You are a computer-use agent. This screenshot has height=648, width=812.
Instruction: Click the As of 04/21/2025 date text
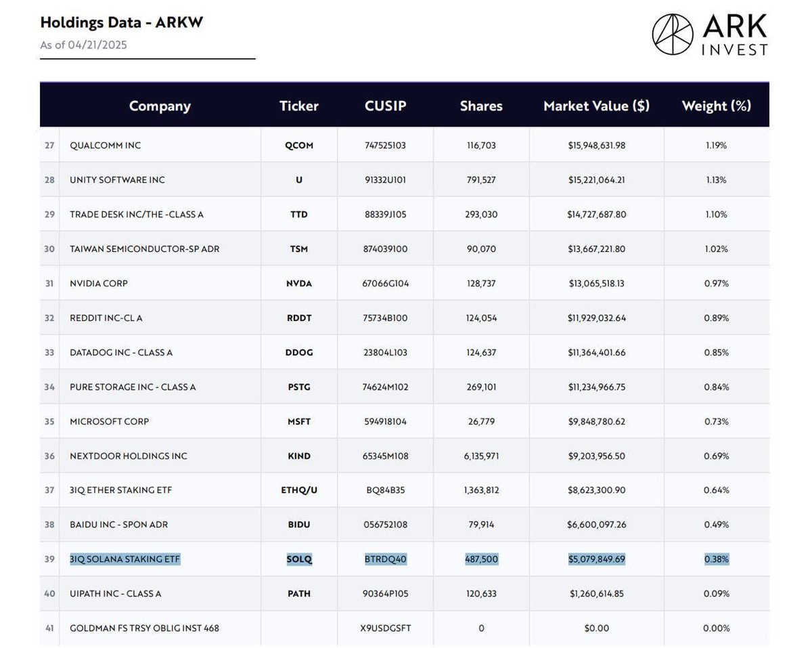pyautogui.click(x=83, y=45)
